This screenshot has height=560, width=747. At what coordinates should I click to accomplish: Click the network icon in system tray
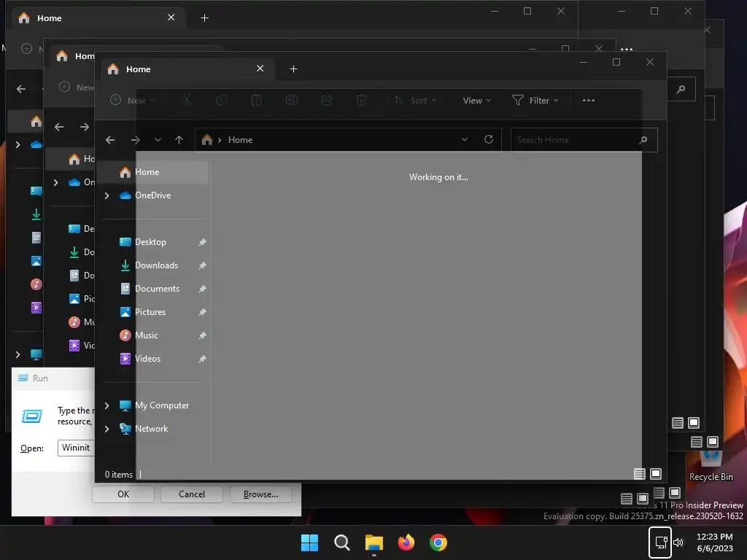661,542
